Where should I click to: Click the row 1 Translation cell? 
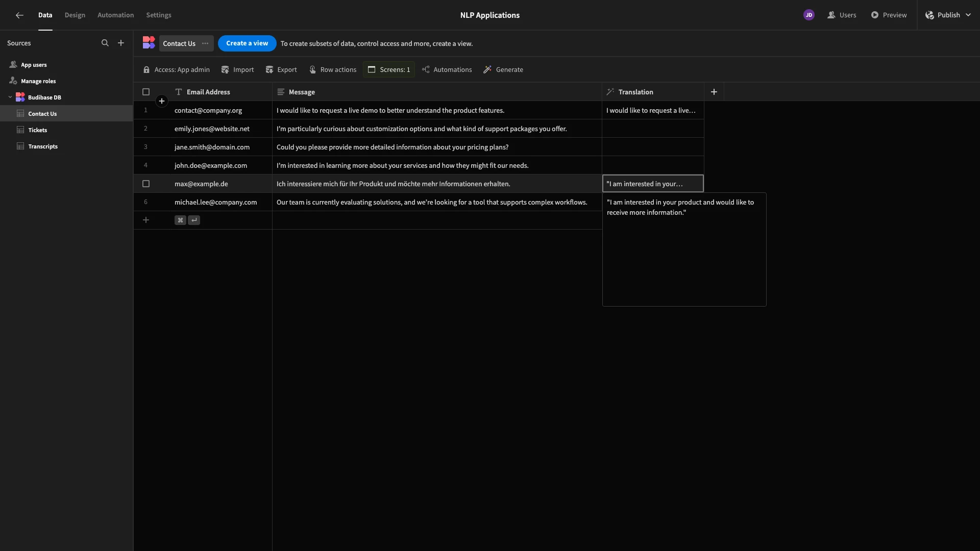tap(653, 111)
